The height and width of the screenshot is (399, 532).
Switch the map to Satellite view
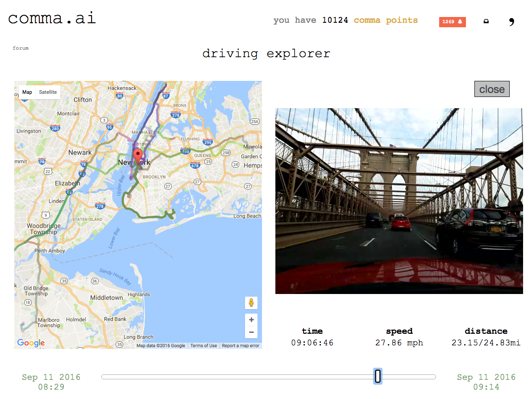point(48,92)
